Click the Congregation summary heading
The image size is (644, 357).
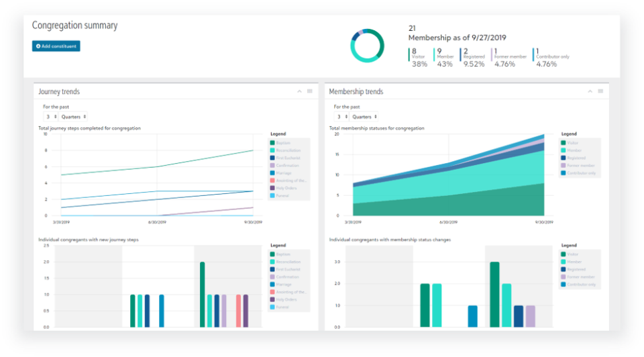[74, 25]
